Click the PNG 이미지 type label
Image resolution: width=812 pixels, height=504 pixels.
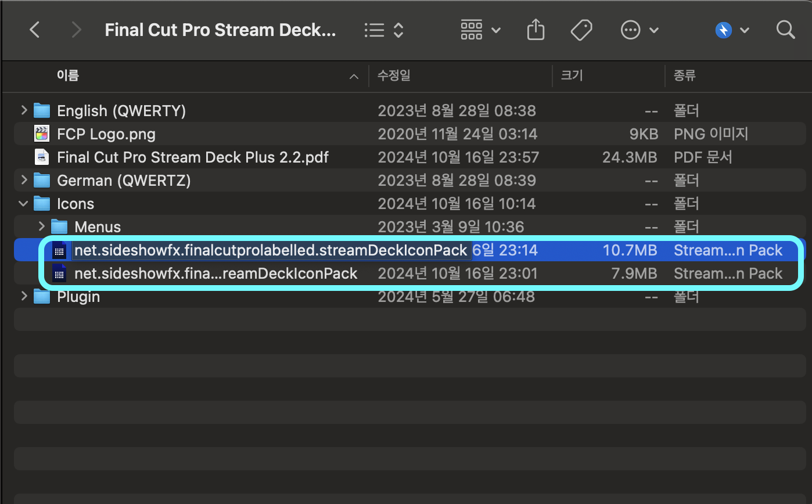coord(711,134)
